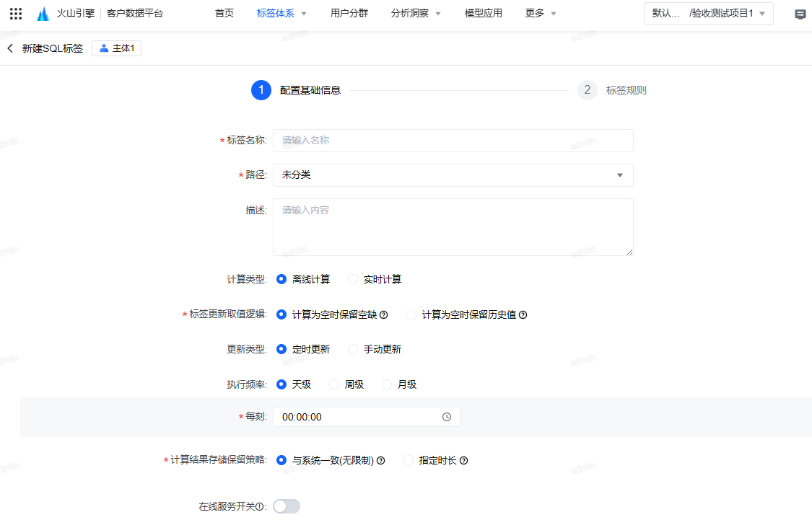Expand the 分析洞察 menu
This screenshot has height=520, width=812.
[415, 14]
